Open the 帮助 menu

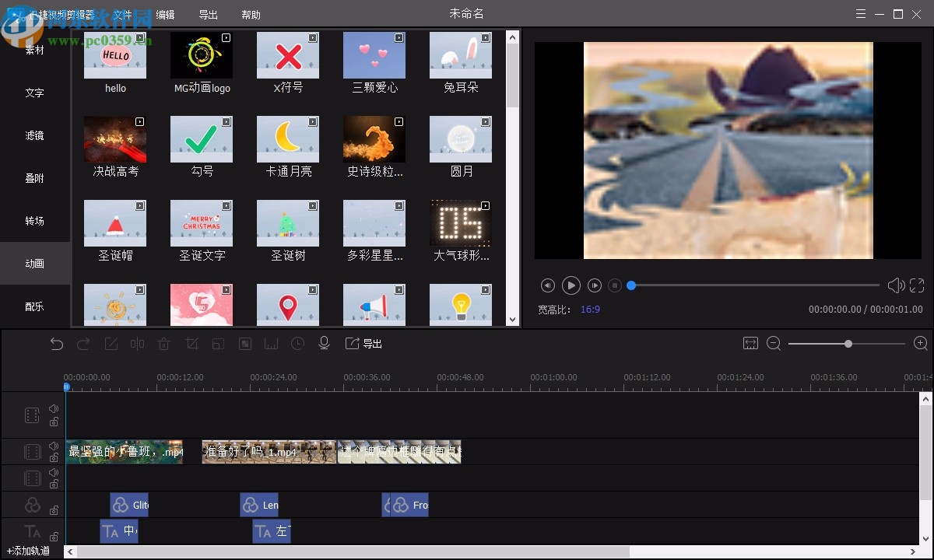pyautogui.click(x=251, y=15)
